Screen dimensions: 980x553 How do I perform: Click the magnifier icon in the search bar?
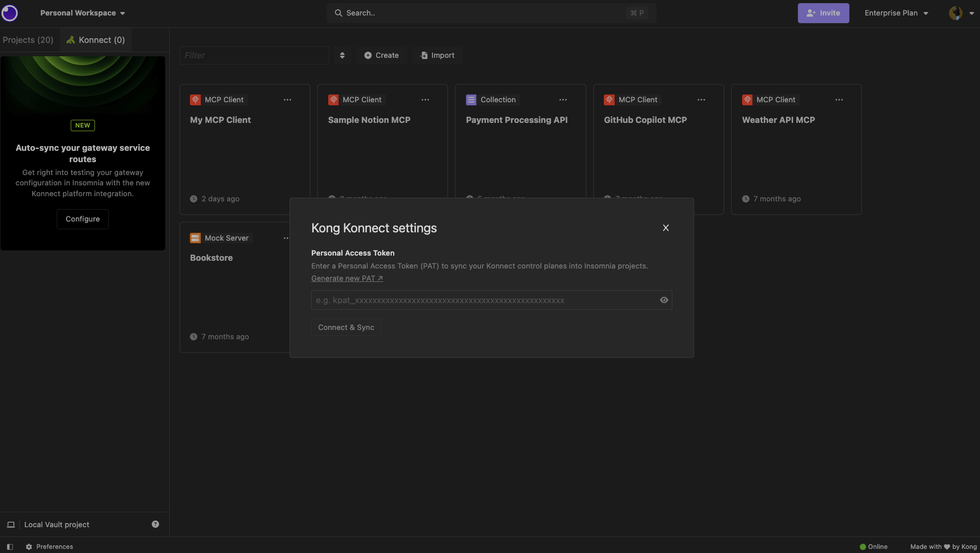click(339, 13)
